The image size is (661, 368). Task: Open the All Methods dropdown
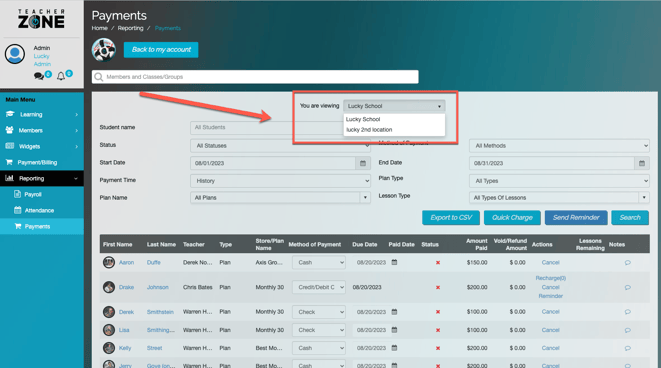(559, 145)
